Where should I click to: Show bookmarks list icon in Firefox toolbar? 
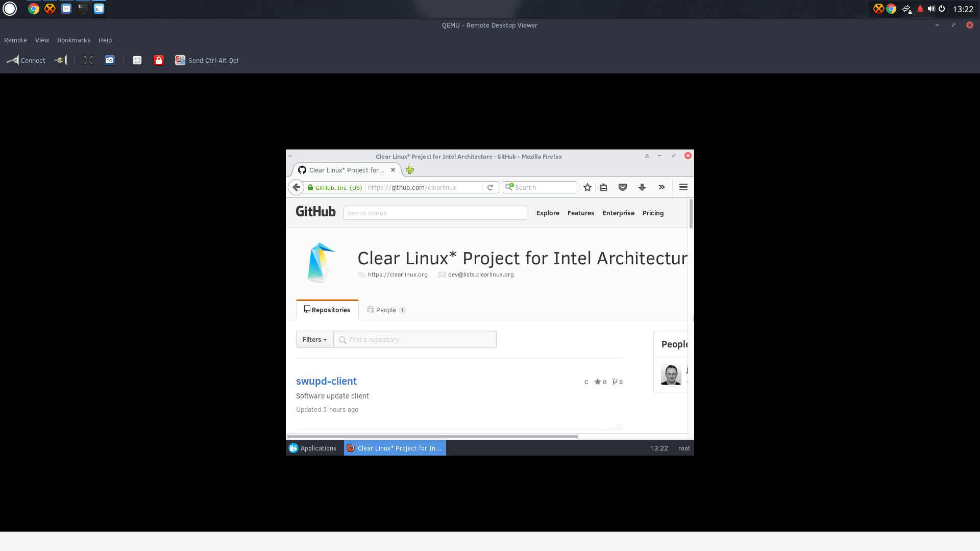(x=603, y=188)
